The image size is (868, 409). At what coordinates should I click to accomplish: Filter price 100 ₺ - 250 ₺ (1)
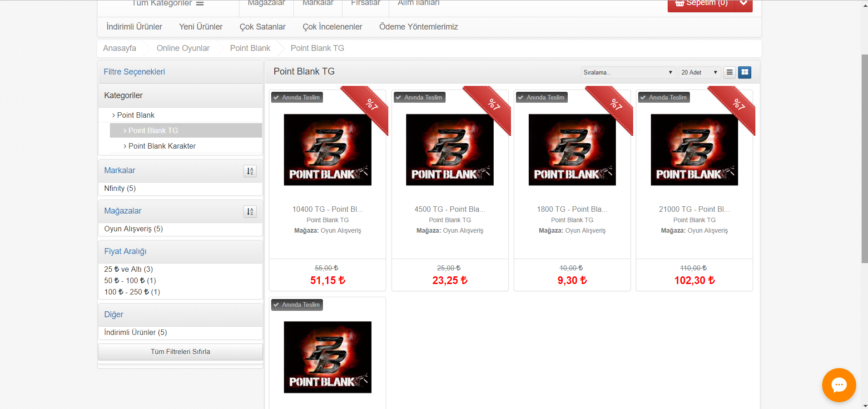point(132,292)
